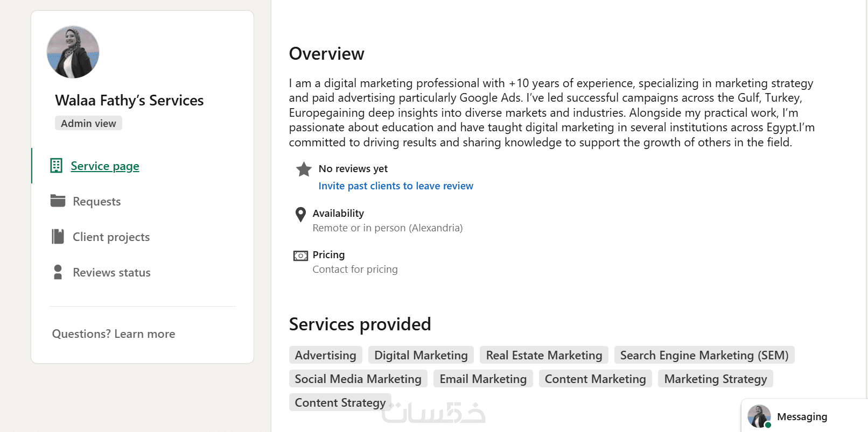868x432 pixels.
Task: Open Reviews status section
Action: [111, 272]
